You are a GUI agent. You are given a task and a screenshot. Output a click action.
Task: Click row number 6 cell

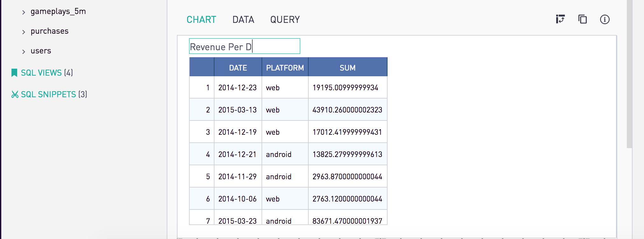click(202, 199)
